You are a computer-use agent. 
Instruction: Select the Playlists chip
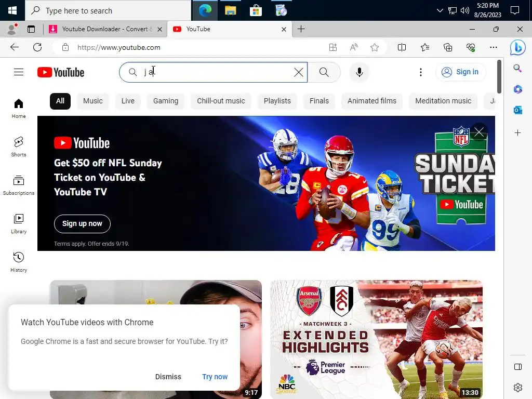[x=277, y=101]
